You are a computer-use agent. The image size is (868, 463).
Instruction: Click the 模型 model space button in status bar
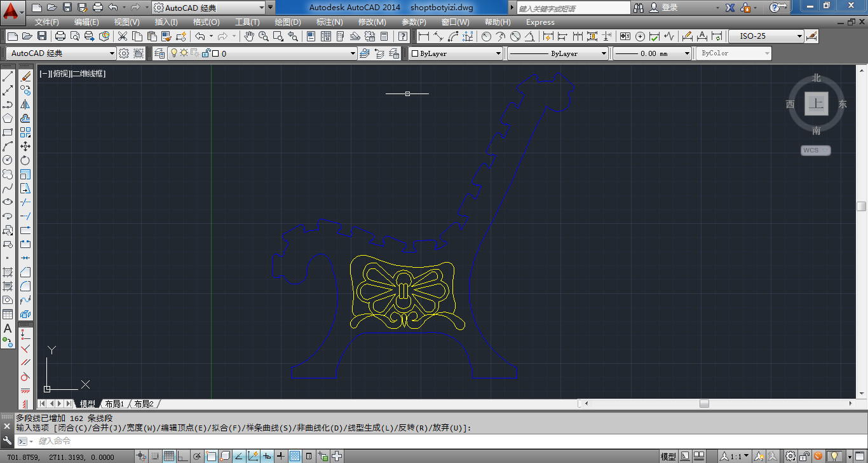(x=668, y=456)
